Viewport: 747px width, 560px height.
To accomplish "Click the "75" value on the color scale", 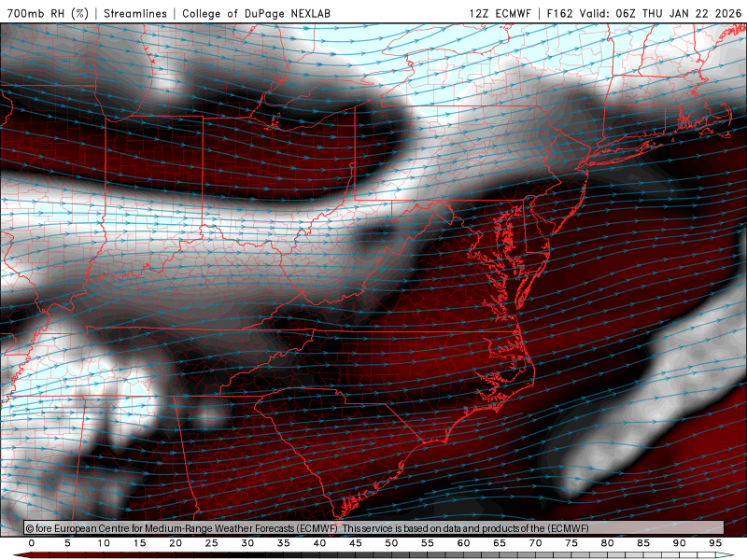I will click(571, 543).
